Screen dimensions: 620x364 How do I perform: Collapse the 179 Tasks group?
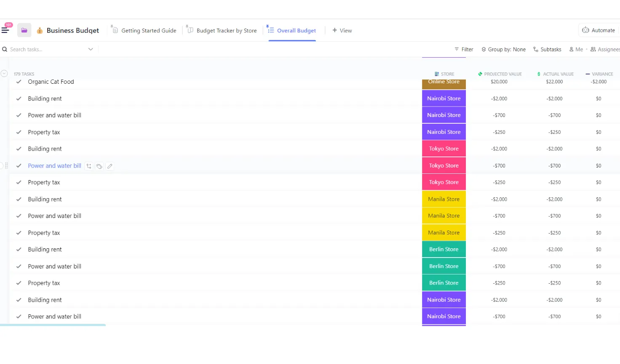4,74
